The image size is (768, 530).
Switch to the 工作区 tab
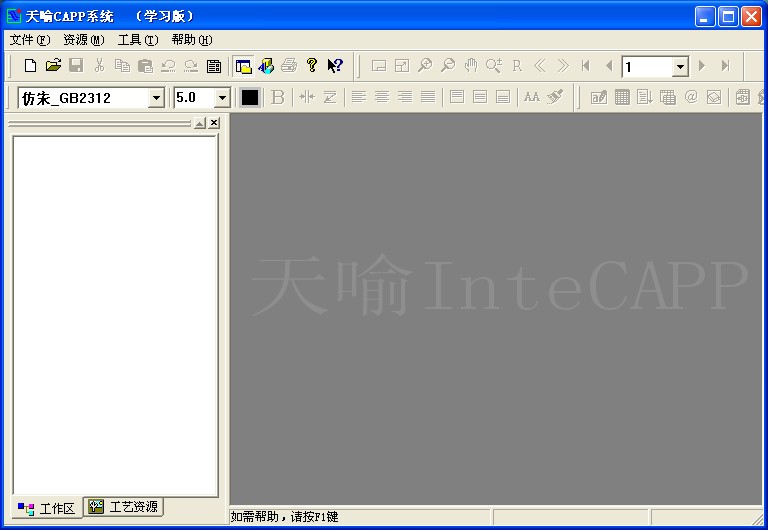(x=47, y=508)
